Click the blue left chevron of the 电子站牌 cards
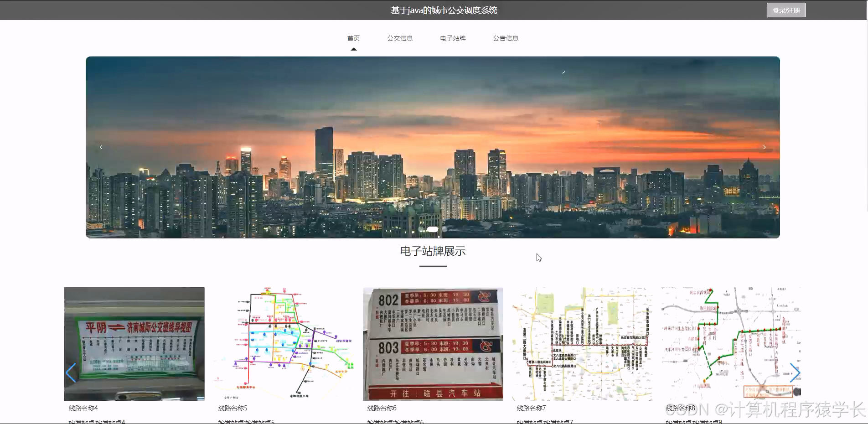This screenshot has width=868, height=424. click(x=71, y=373)
